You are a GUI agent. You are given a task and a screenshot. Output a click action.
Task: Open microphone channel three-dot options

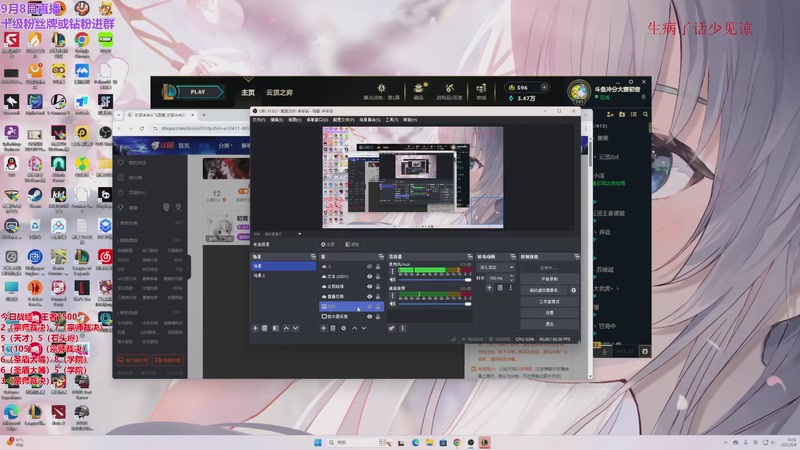pyautogui.click(x=393, y=271)
